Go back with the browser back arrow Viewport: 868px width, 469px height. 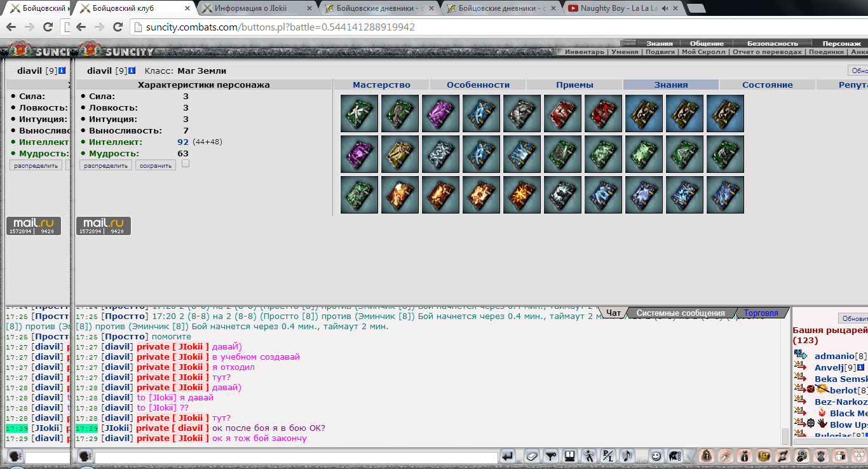point(81,27)
